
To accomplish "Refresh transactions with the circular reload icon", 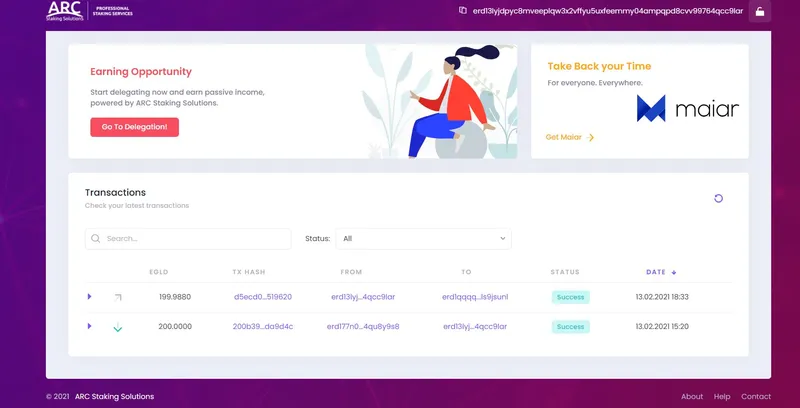I will tap(718, 198).
